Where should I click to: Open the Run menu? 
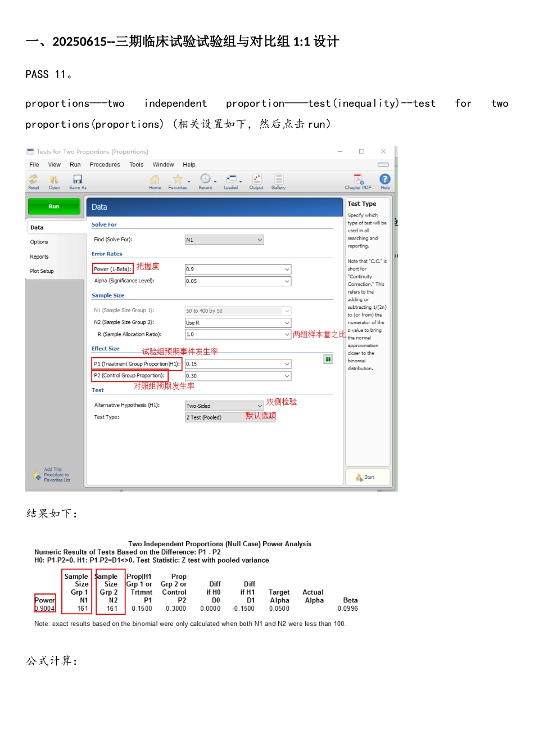point(75,165)
